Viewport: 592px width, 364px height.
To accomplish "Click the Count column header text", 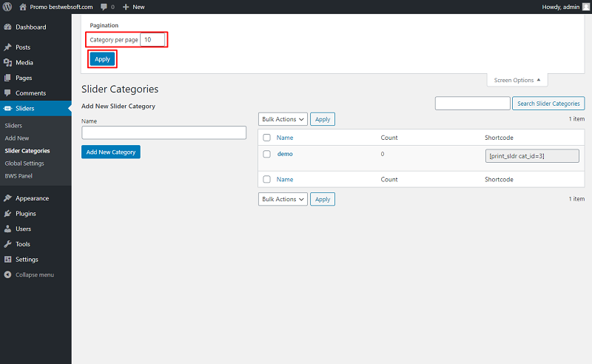I will (389, 138).
